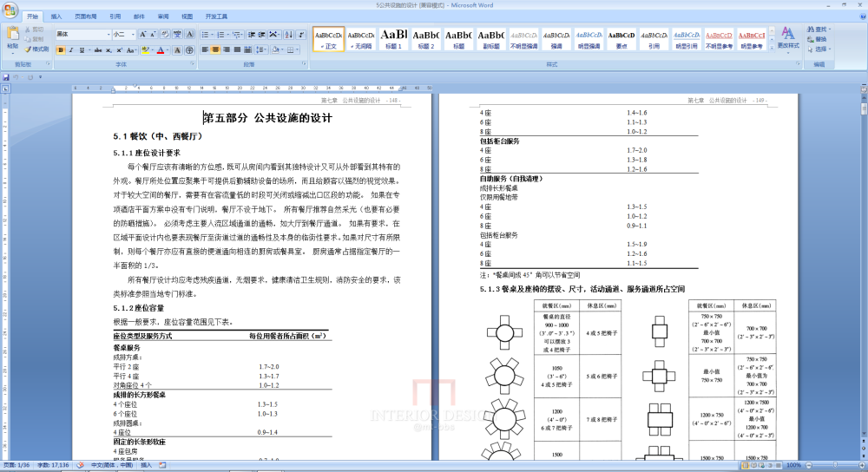Select the Format Painter (格式刷) tool
This screenshot has height=472, width=868.
pos(37,49)
